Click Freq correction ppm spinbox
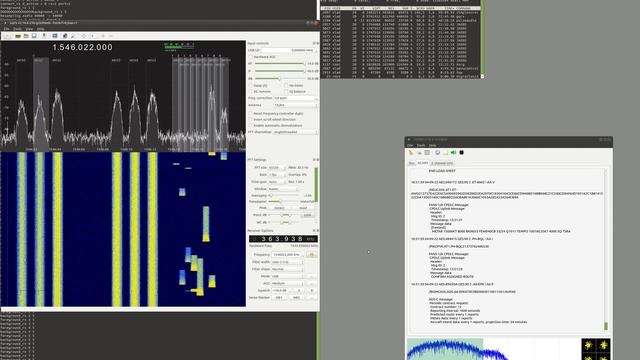 tap(296, 98)
